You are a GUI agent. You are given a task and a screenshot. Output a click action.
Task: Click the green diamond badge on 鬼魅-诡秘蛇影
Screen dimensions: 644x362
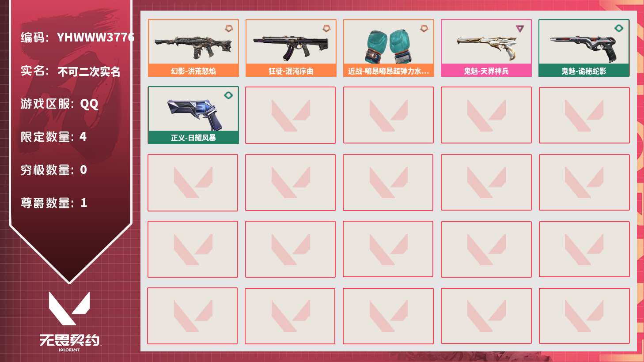click(x=619, y=28)
